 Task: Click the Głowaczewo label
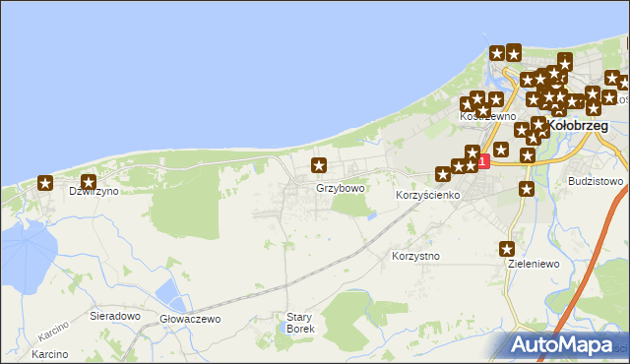(x=190, y=319)
